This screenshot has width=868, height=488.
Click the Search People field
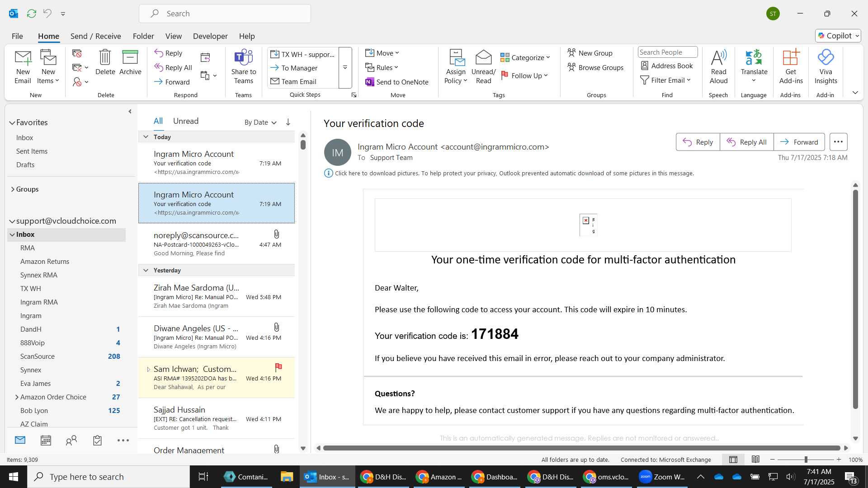click(x=667, y=52)
